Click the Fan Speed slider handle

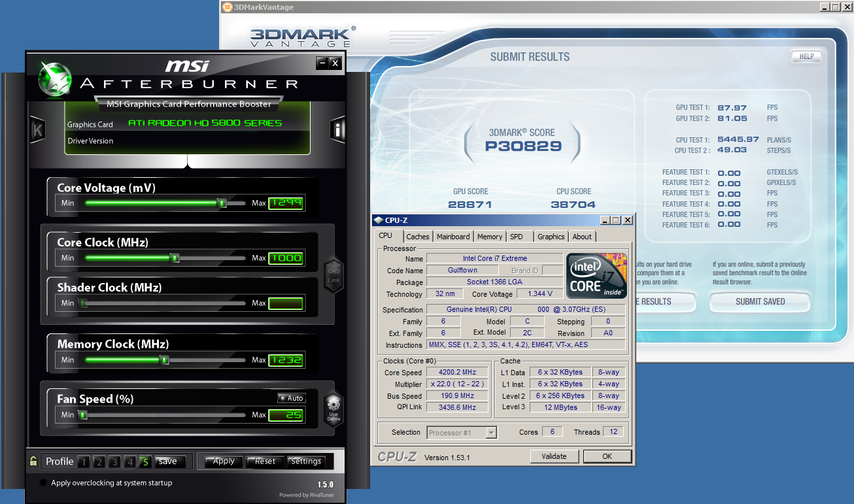82,415
